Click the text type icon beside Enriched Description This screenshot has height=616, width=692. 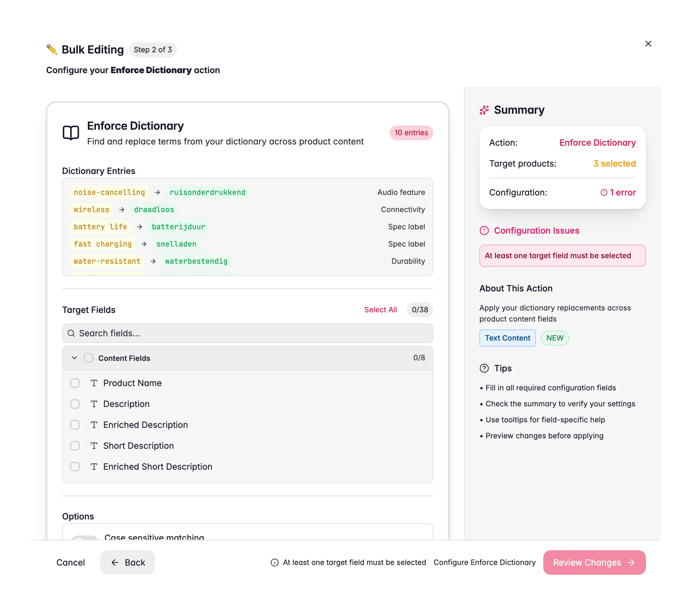[94, 425]
